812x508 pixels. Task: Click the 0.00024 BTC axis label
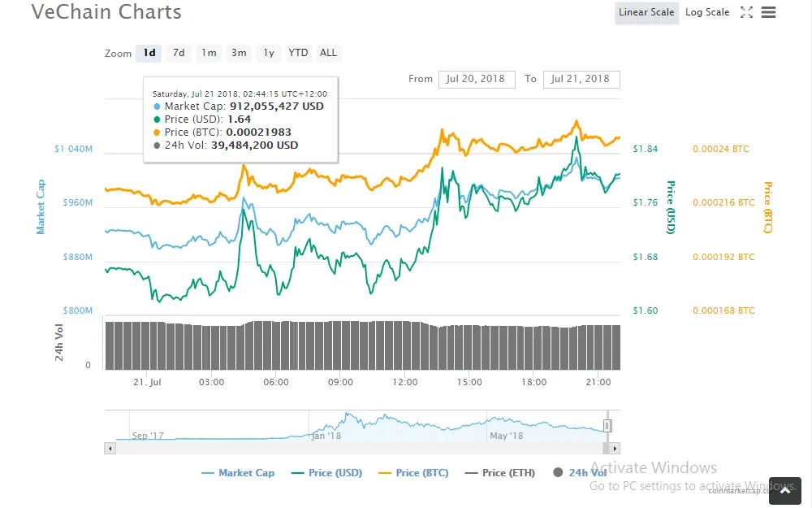coord(721,149)
